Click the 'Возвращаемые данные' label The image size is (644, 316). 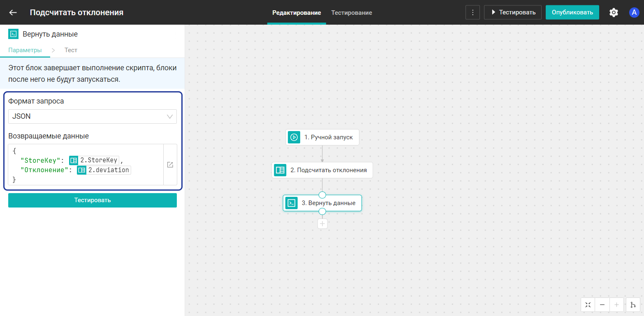pyautogui.click(x=49, y=136)
